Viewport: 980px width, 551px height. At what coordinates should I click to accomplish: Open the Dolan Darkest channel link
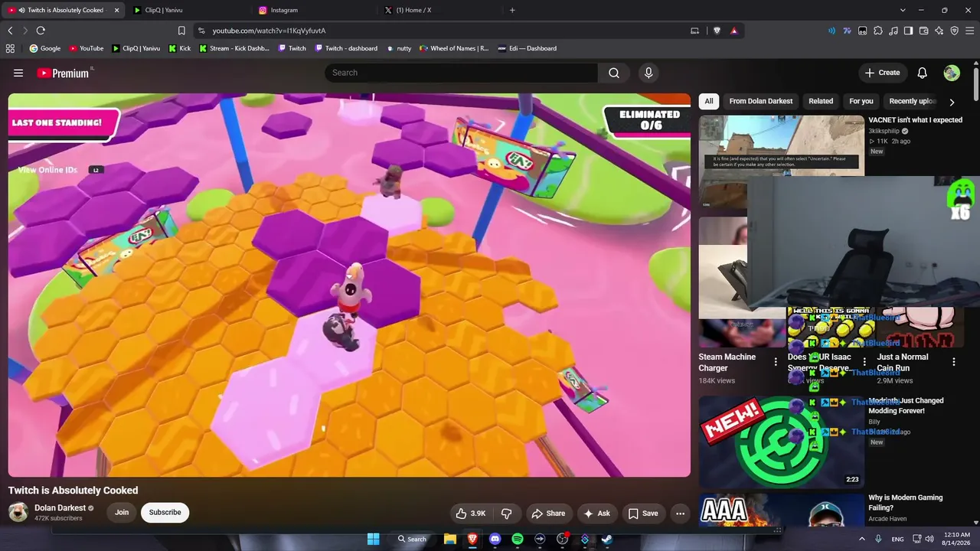pyautogui.click(x=60, y=508)
